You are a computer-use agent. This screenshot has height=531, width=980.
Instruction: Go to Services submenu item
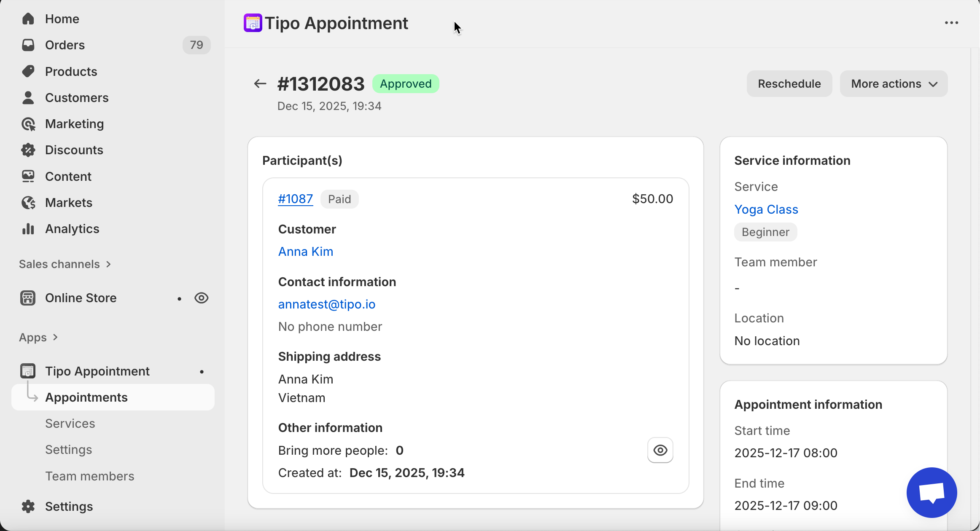click(70, 424)
